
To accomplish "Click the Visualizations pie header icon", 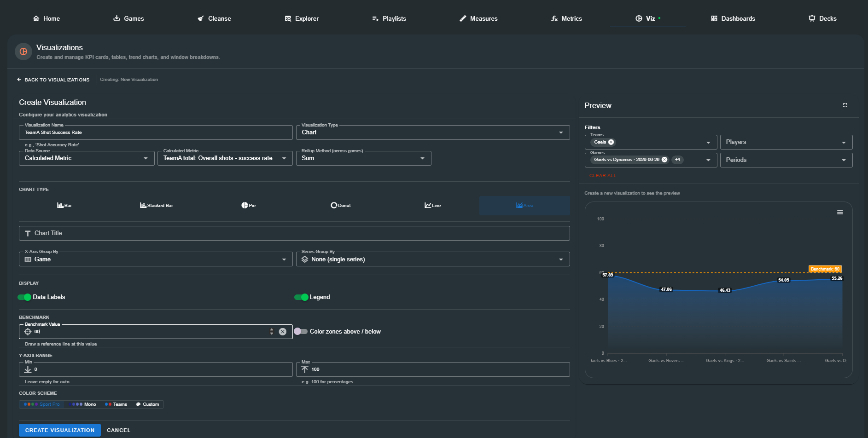I will tap(23, 52).
